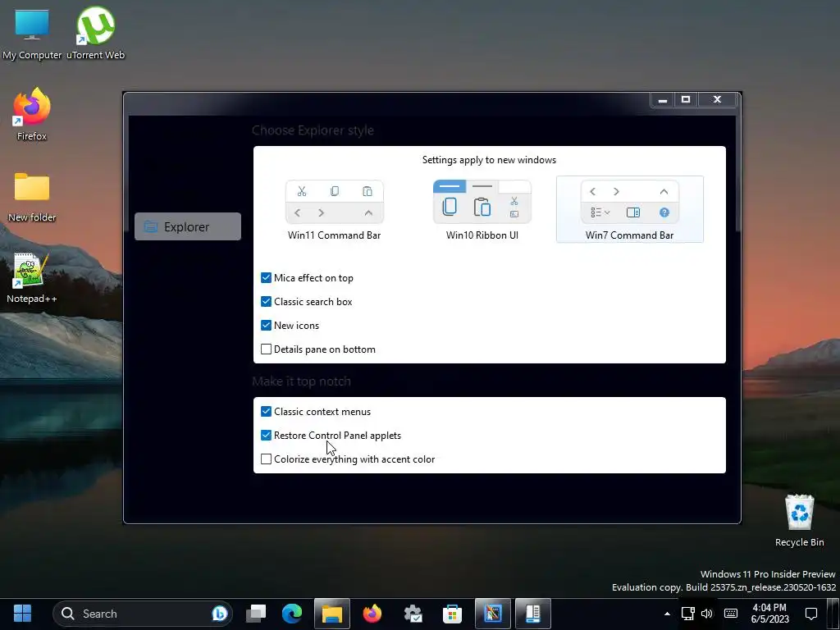Open the Explorer sidebar section
Image resolution: width=840 pixels, height=630 pixels.
(188, 226)
